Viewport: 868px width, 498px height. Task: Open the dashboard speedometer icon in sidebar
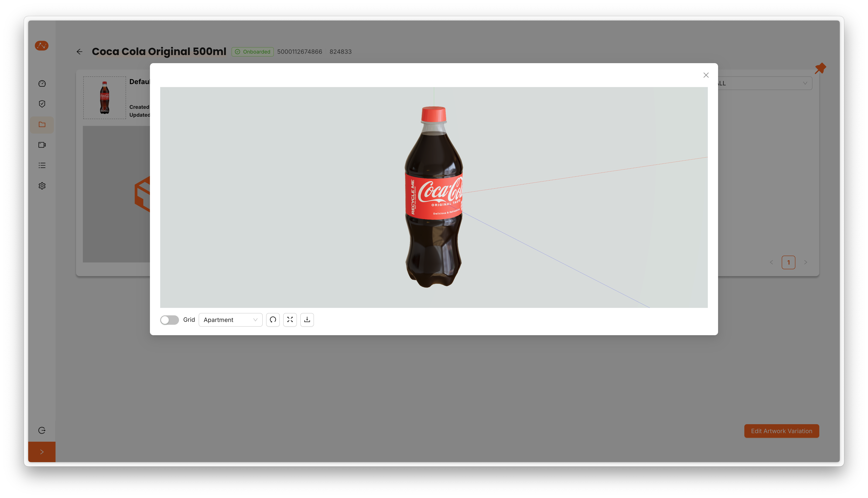point(42,83)
